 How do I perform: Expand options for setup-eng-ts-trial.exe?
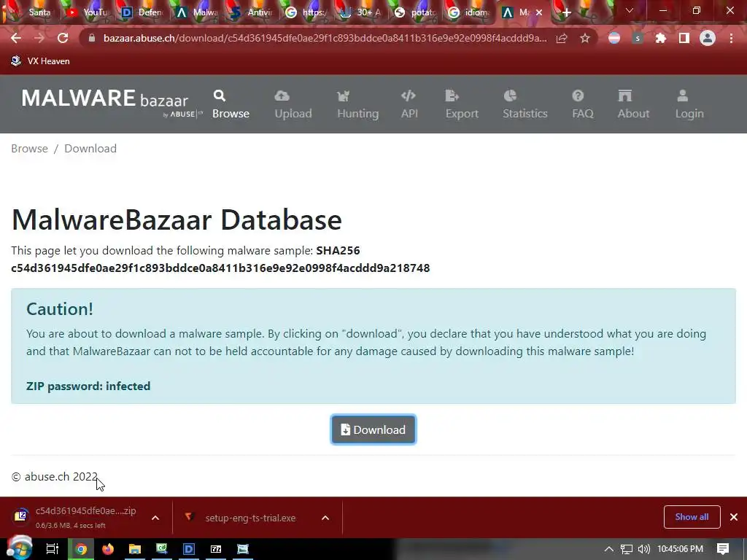[325, 518]
